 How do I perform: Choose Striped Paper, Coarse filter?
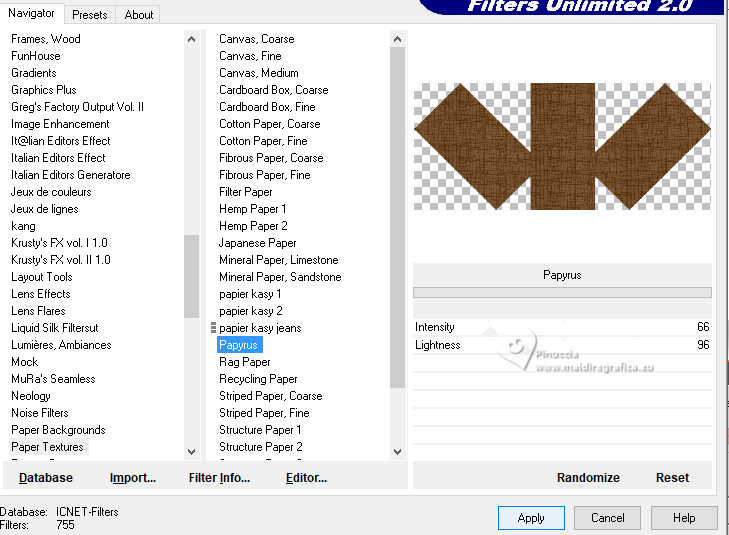[271, 396]
